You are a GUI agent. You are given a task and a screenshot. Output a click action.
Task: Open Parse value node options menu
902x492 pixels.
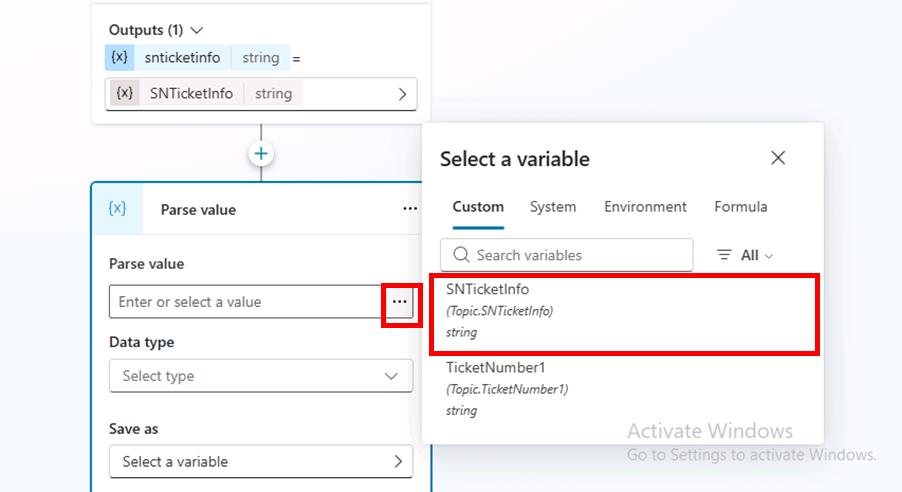410,209
